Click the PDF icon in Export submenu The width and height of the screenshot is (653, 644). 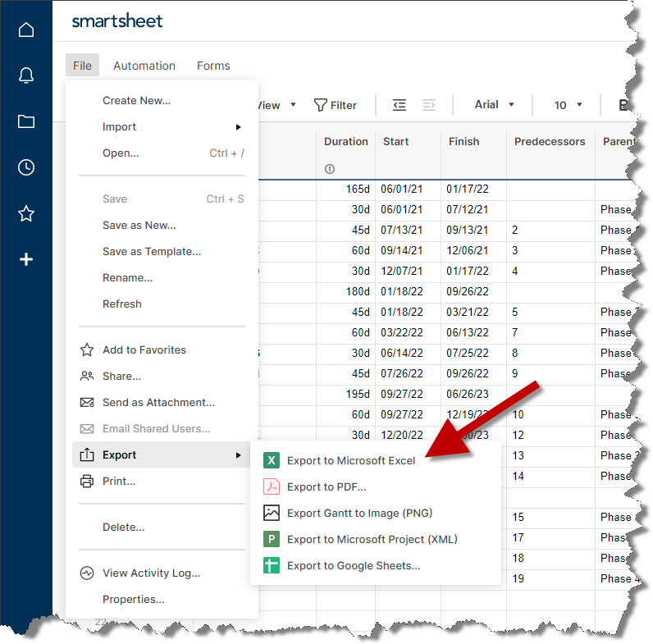[272, 486]
